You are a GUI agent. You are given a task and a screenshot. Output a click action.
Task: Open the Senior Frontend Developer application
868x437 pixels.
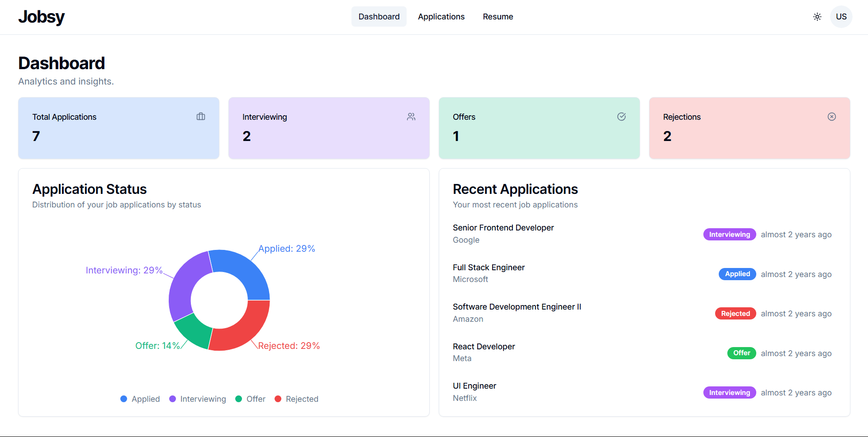[x=503, y=228]
